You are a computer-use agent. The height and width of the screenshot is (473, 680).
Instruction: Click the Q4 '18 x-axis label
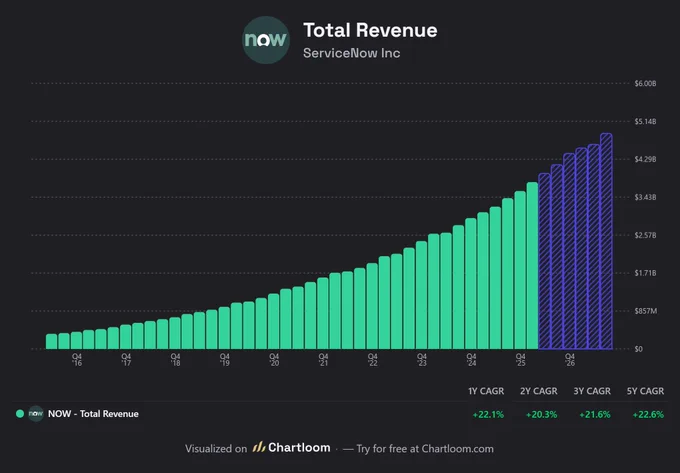(x=175, y=360)
